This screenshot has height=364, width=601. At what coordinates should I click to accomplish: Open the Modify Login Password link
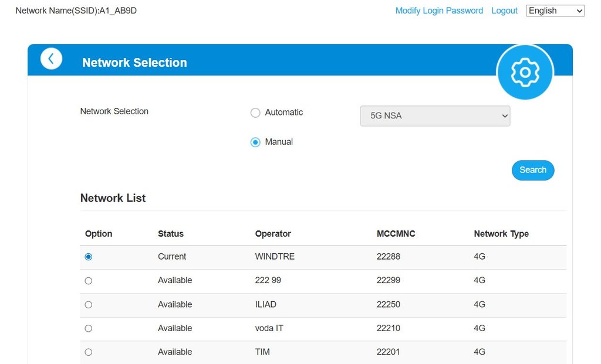[x=439, y=11]
